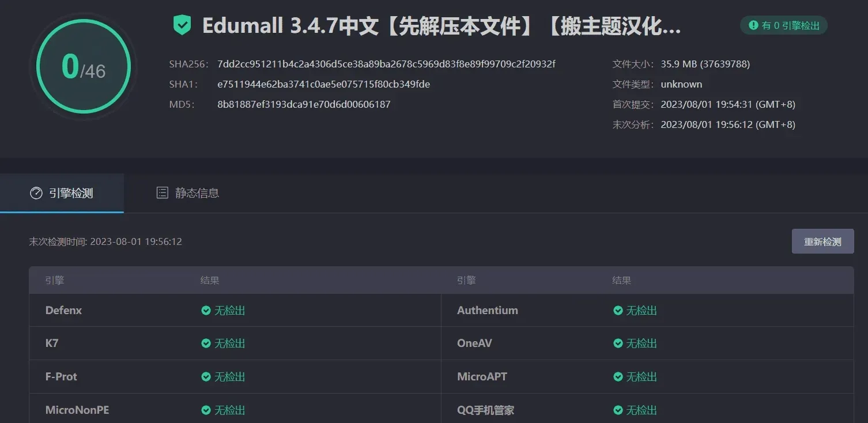
Task: Click the file size 35.9 MB (37639788)
Action: 705,64
